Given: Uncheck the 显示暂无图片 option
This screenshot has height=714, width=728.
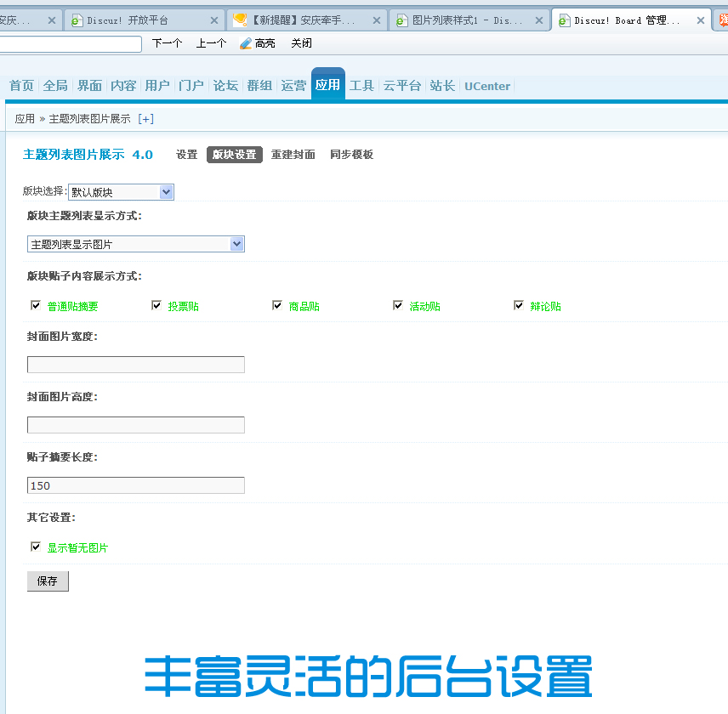Looking at the screenshot, I should click(x=36, y=547).
